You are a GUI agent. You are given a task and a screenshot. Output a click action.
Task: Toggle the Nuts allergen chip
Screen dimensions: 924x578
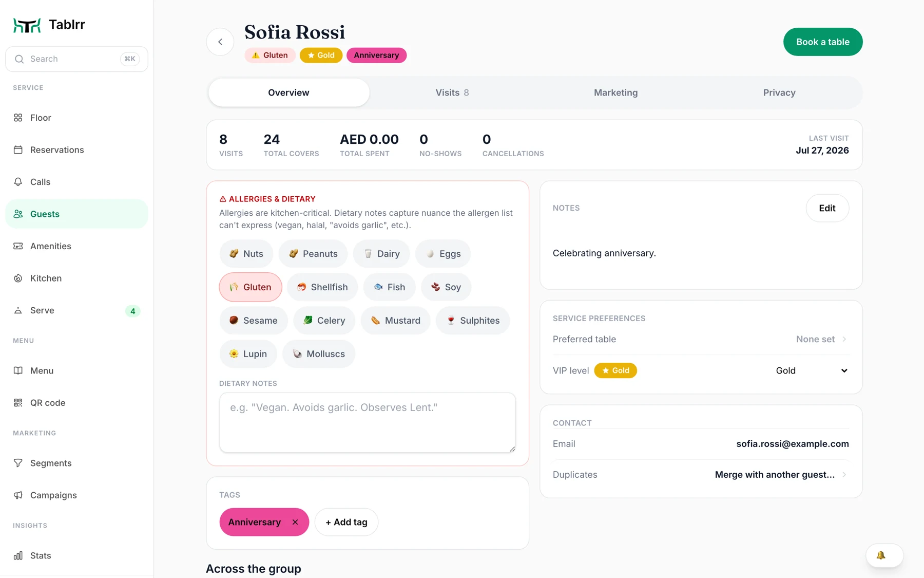point(246,254)
